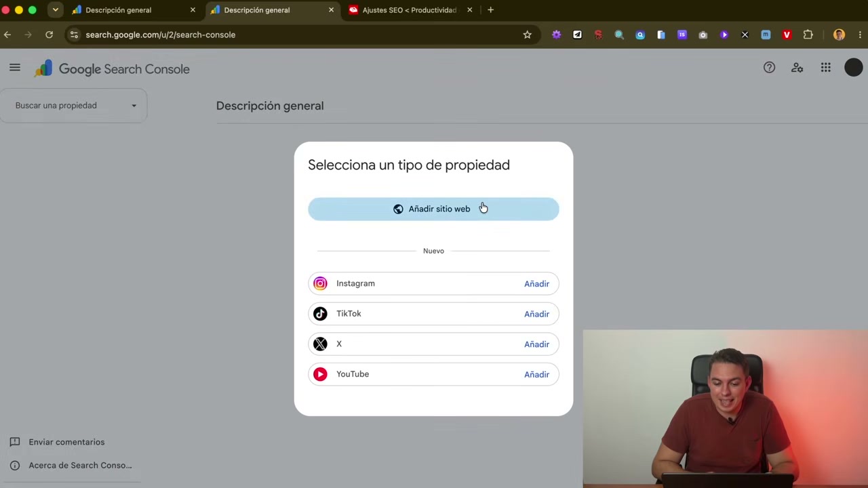Add Instagram with its 'Añadir' link
868x488 pixels.
536,284
